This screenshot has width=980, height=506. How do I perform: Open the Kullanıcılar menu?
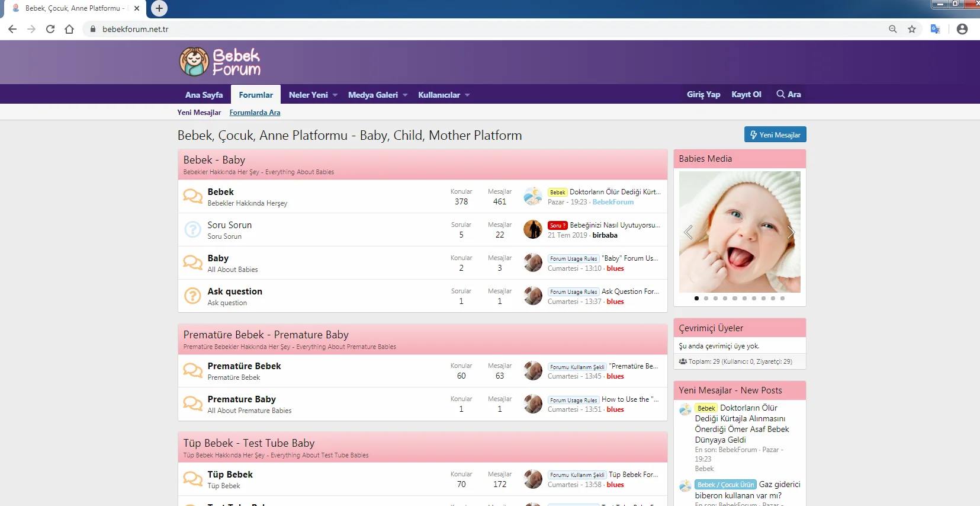pyautogui.click(x=439, y=95)
